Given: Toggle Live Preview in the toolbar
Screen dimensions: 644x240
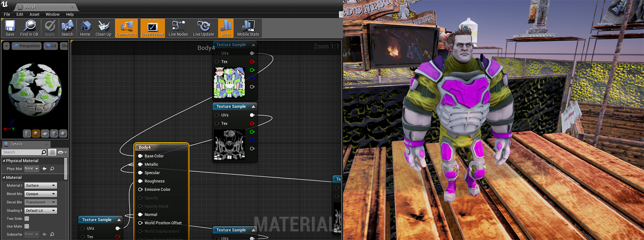Looking at the screenshot, I should point(152,28).
